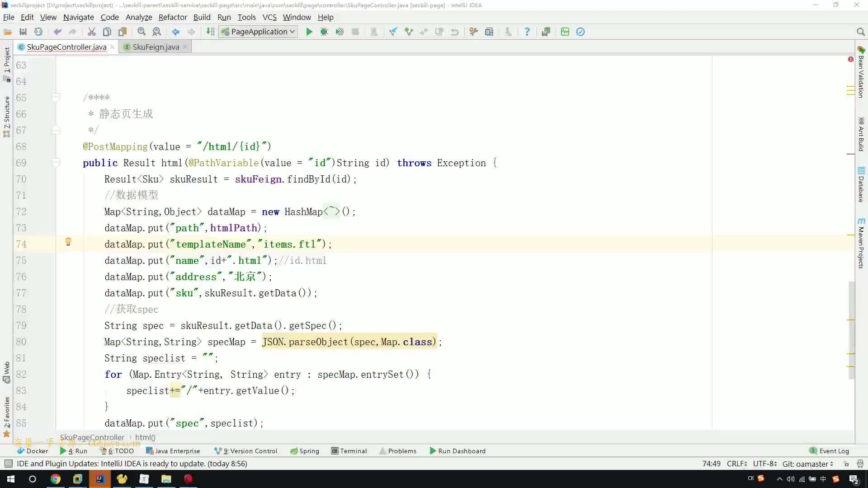Image resolution: width=868 pixels, height=488 pixels.
Task: Click the Cut scissors icon
Action: (92, 32)
